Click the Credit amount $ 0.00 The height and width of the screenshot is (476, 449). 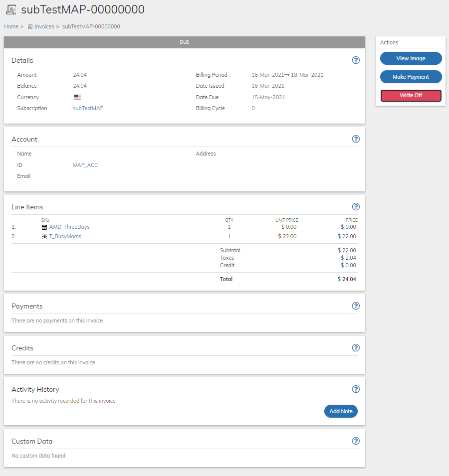click(348, 265)
